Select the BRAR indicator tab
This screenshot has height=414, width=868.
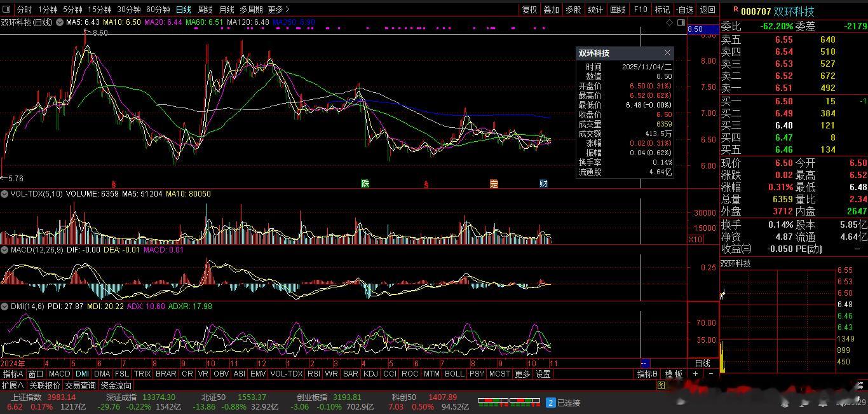tap(166, 374)
